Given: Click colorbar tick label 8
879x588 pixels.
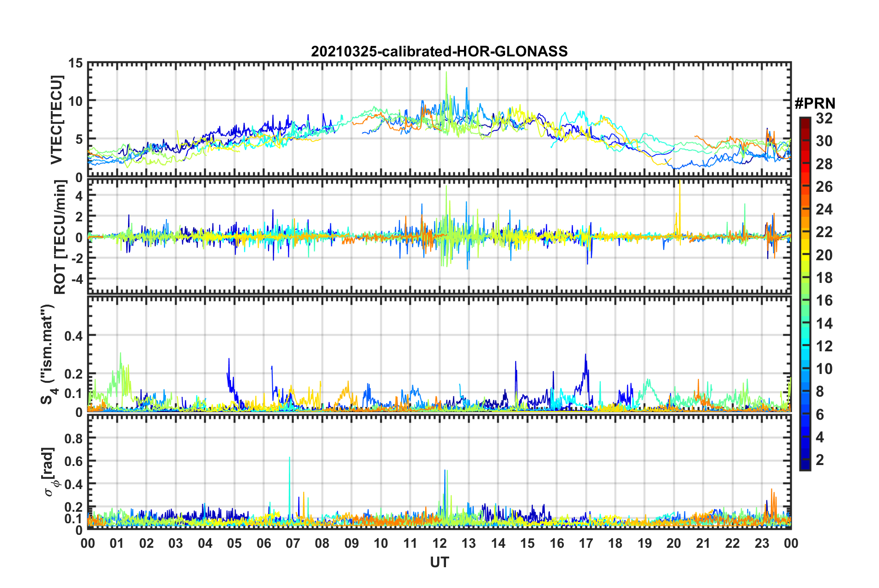Looking at the screenshot, I should (x=820, y=392).
